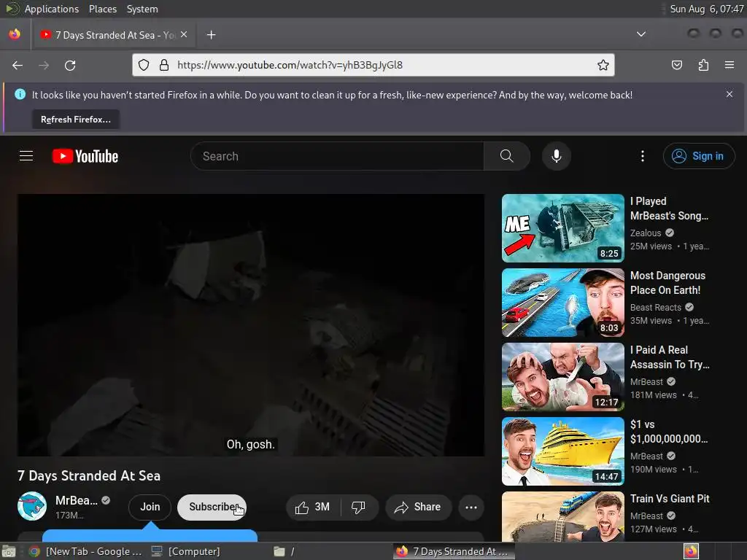Reload the page with refresh icon
The image size is (747, 560).
click(x=70, y=65)
